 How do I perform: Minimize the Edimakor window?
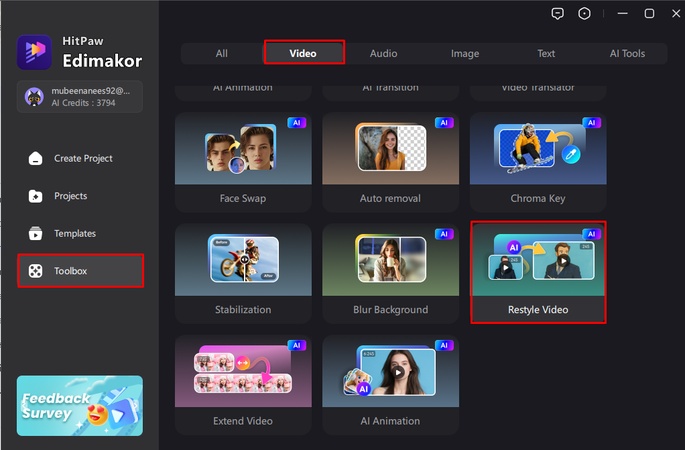(x=623, y=14)
